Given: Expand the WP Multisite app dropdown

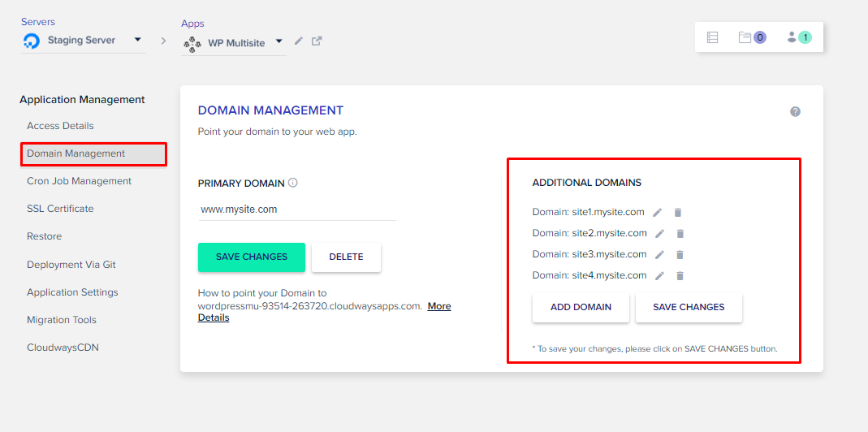Looking at the screenshot, I should [279, 41].
